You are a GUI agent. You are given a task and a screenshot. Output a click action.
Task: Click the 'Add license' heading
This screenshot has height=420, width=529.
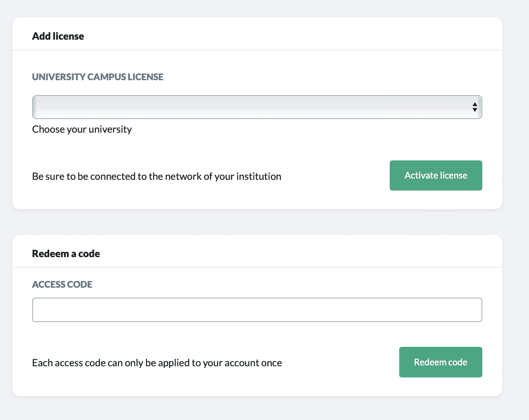point(58,36)
